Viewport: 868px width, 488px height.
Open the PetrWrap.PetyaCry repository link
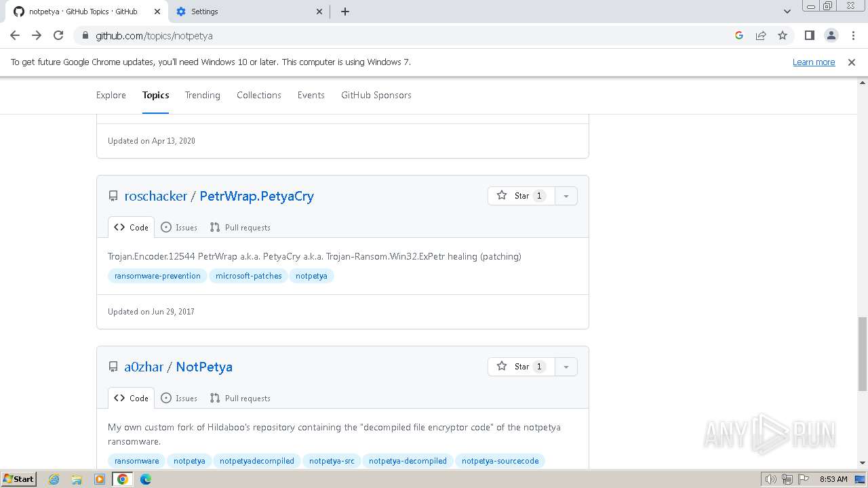click(x=257, y=196)
